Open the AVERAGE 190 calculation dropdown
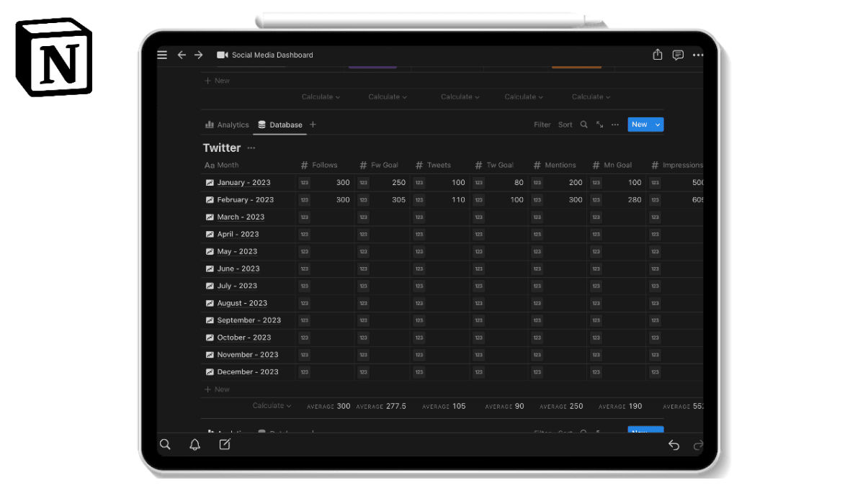The height and width of the screenshot is (488, 868). (620, 406)
